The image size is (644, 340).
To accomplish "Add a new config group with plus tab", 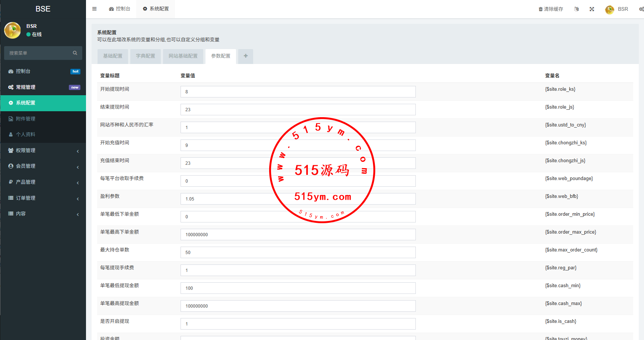I will coord(246,56).
